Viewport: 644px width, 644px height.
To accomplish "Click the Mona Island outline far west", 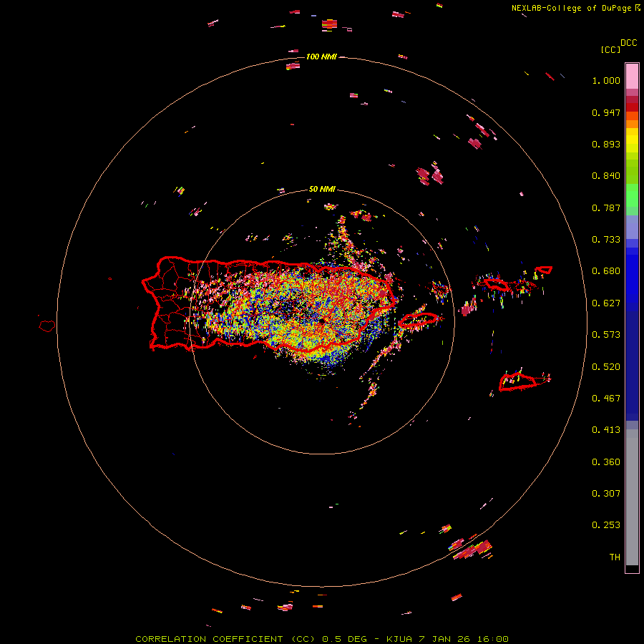I will (47, 326).
